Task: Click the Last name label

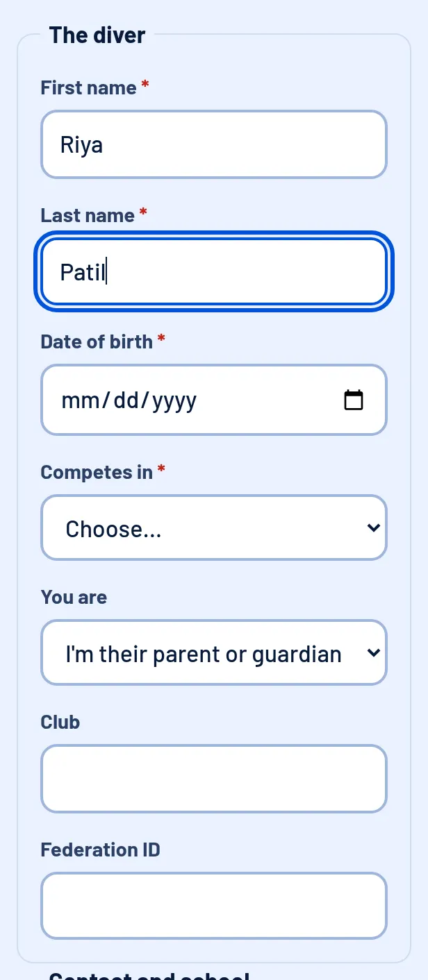Action: click(x=88, y=215)
